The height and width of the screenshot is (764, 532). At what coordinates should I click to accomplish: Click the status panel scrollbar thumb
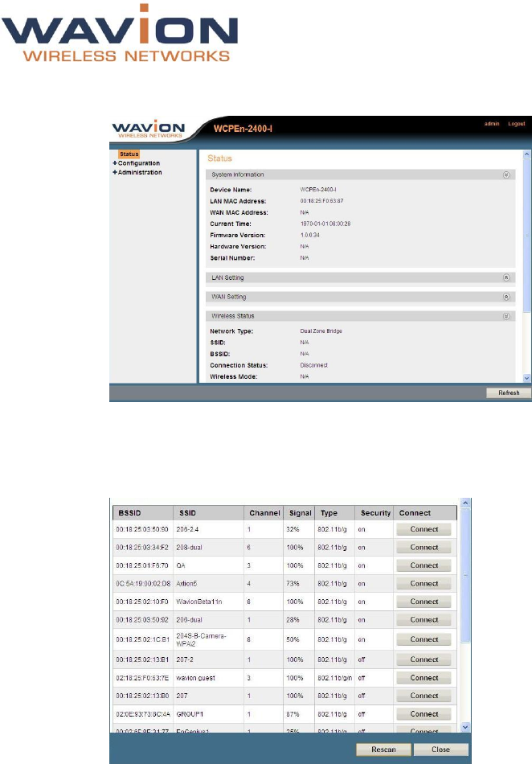[526, 236]
